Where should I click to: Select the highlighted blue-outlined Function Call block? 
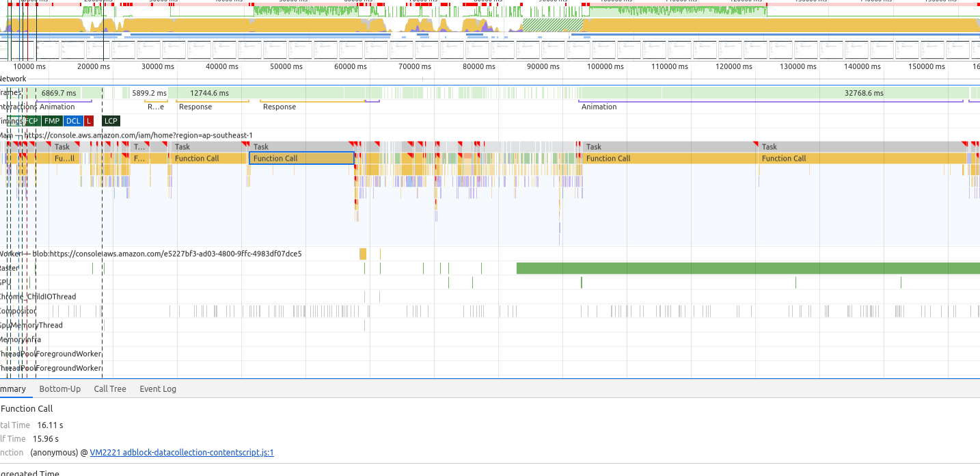click(x=302, y=158)
